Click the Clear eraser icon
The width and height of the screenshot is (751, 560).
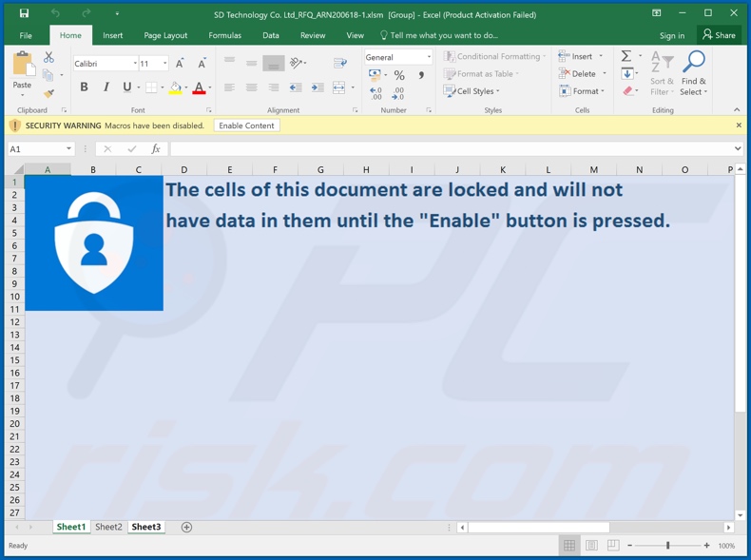click(x=628, y=90)
